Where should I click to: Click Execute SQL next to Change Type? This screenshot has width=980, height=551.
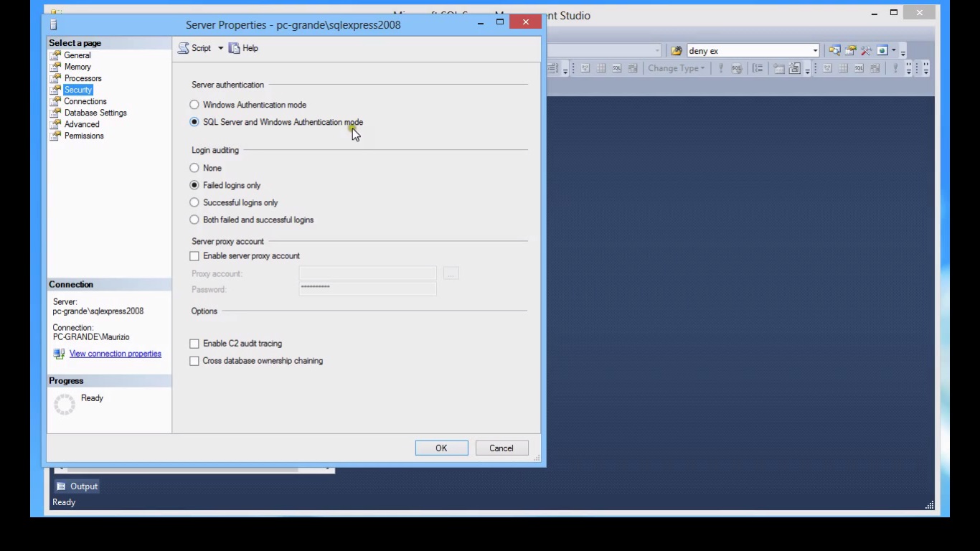[720, 68]
